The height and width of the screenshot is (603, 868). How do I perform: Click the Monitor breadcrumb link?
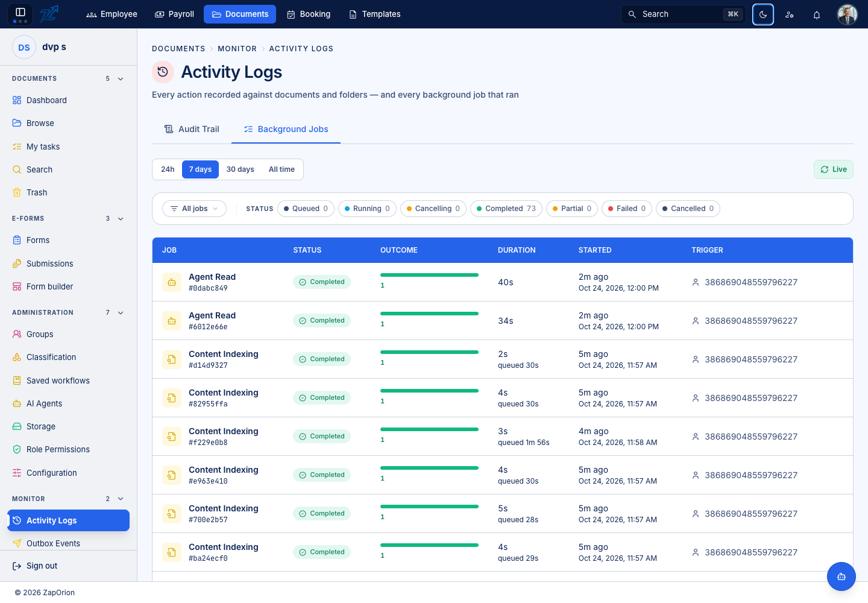coord(237,49)
